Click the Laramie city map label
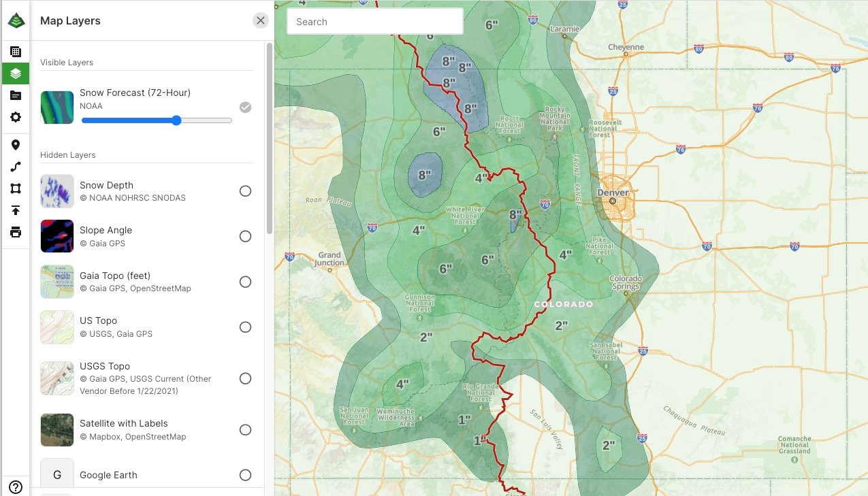 565,29
